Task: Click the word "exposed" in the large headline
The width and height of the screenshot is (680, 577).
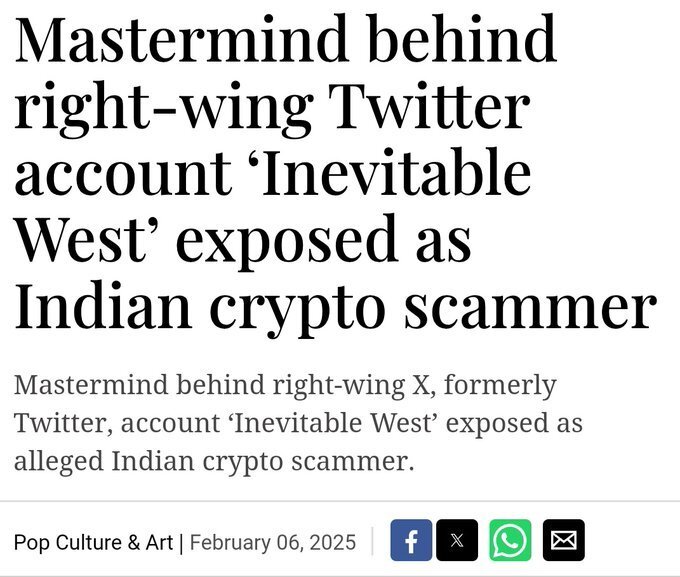Action: pyautogui.click(x=287, y=242)
